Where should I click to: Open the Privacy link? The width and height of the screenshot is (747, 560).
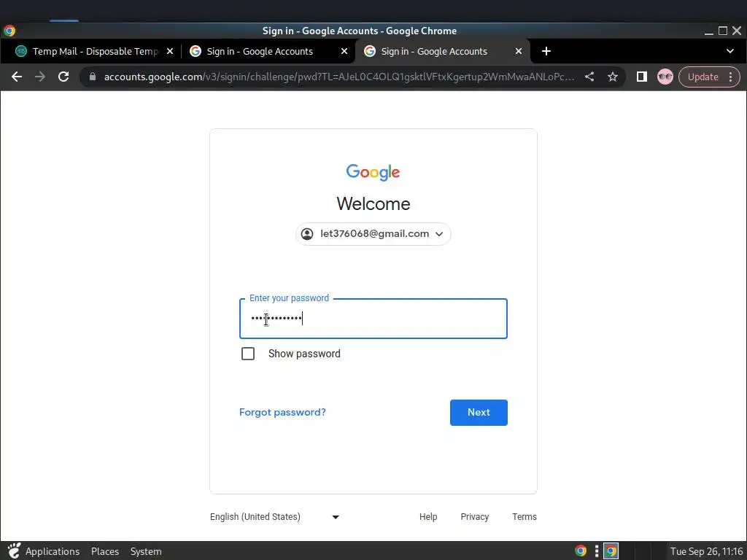[x=474, y=517]
